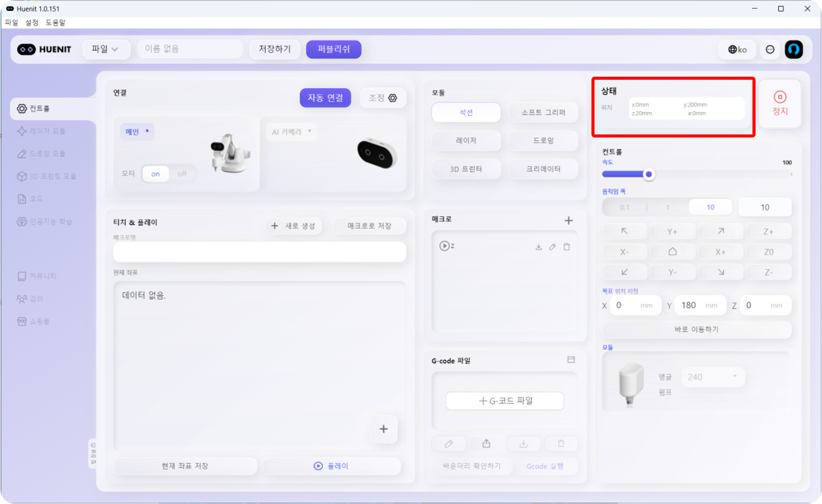The width and height of the screenshot is (822, 504).
Task: Click the pencil edit icon for macro Z
Action: (552, 247)
